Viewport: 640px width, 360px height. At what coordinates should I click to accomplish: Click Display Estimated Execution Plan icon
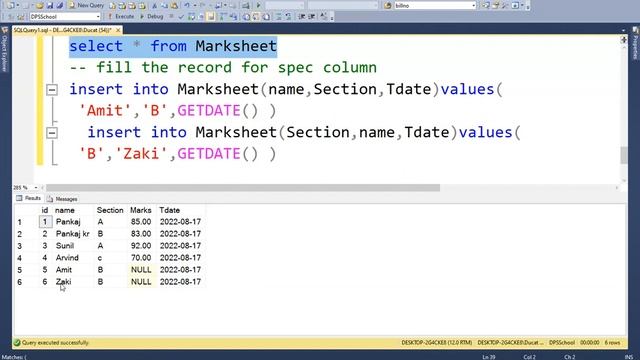191,17
